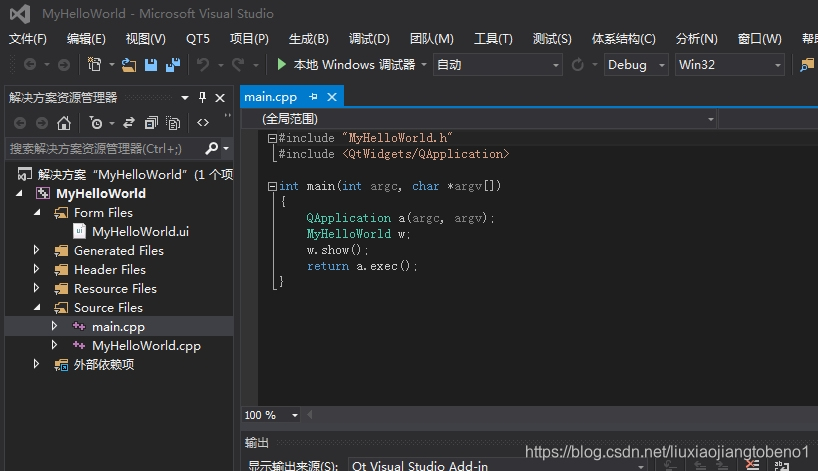This screenshot has width=818, height=471.
Task: Click the Save All toolbar icon
Action: coord(173,65)
